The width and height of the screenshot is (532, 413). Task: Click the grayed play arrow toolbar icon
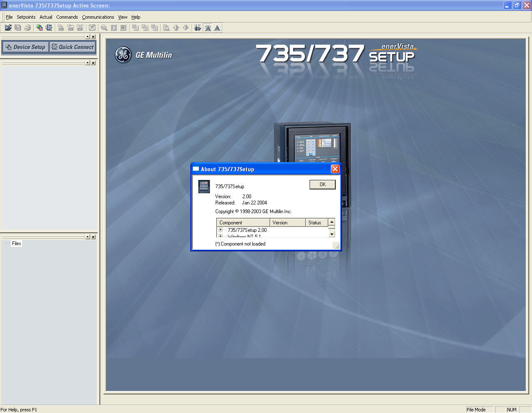pos(114,28)
